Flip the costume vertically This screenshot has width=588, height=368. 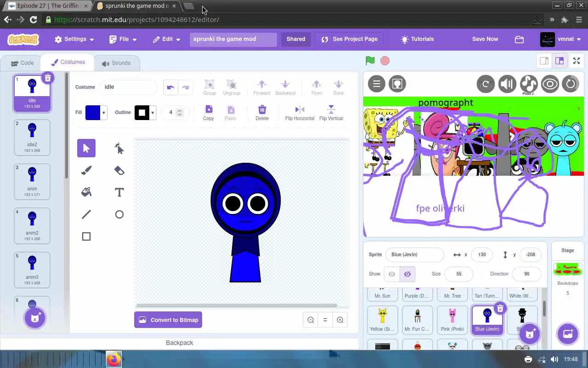pyautogui.click(x=331, y=112)
